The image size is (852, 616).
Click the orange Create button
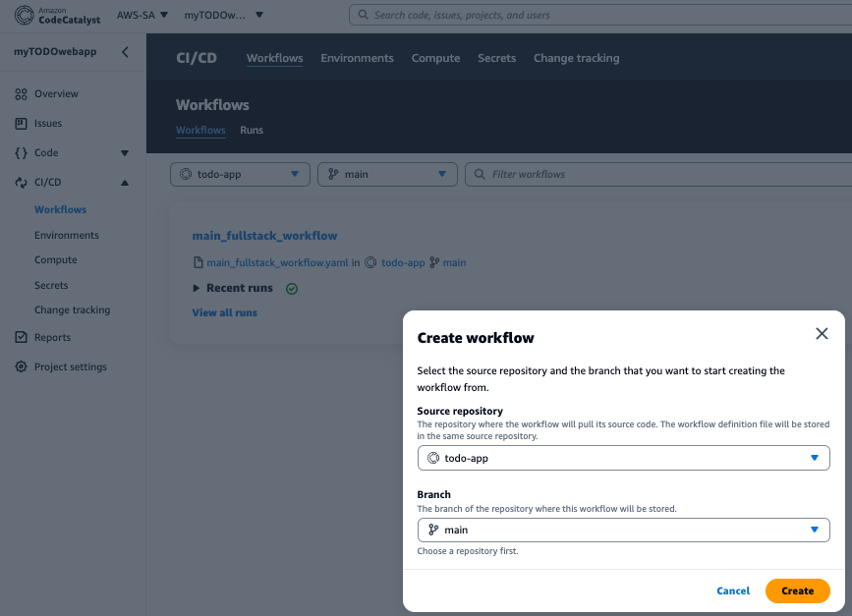tap(797, 591)
